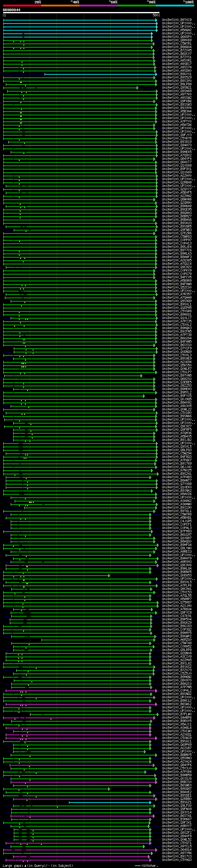The height and width of the screenshot is (868, 197).
Task: Click the cyan ~100% identity legend segment
Action: (175, 6)
